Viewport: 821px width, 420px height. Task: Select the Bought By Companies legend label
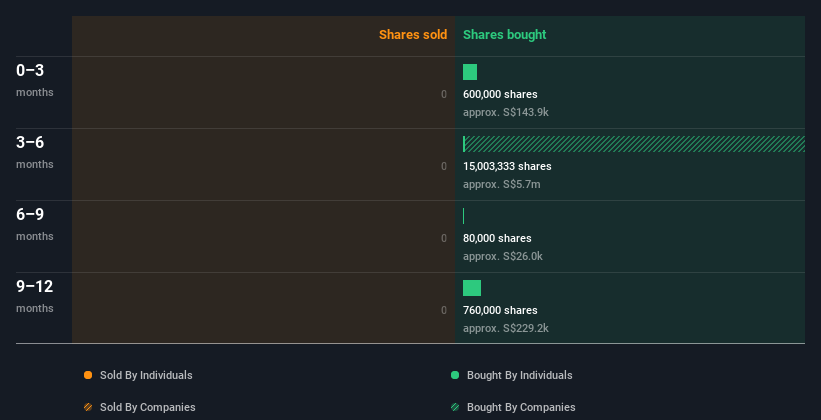click(x=521, y=407)
